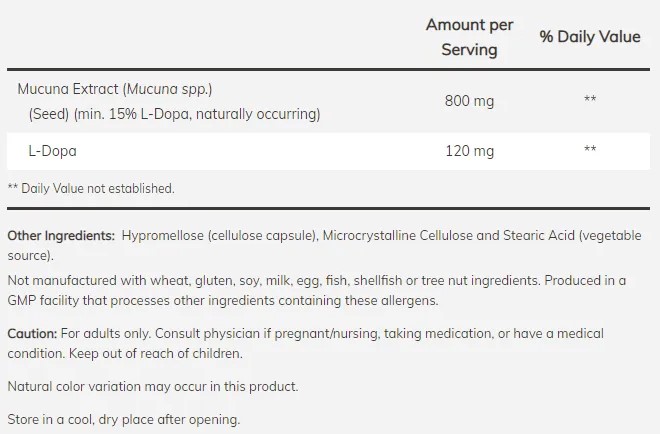Viewport: 660px width, 434px height.
Task: Click the "Store in a cool, dry place" line
Action: (123, 419)
